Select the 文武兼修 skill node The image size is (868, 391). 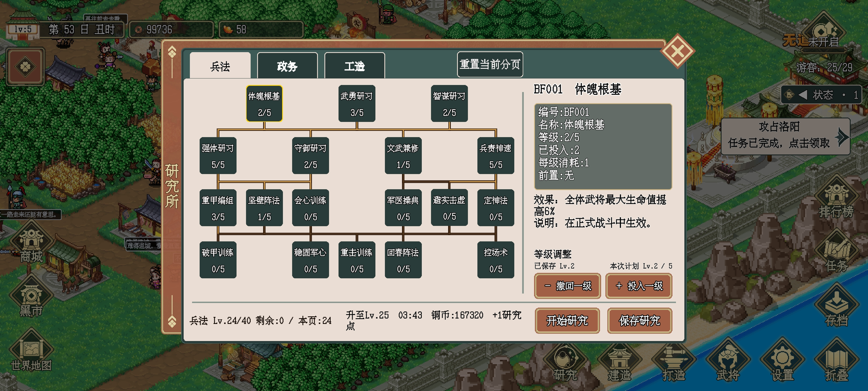coord(403,156)
